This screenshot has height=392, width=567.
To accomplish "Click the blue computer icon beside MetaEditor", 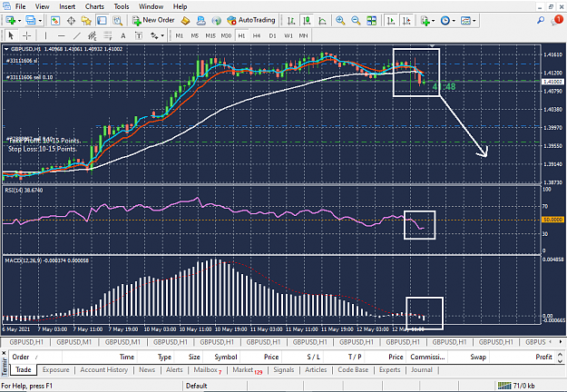I will click(x=200, y=21).
